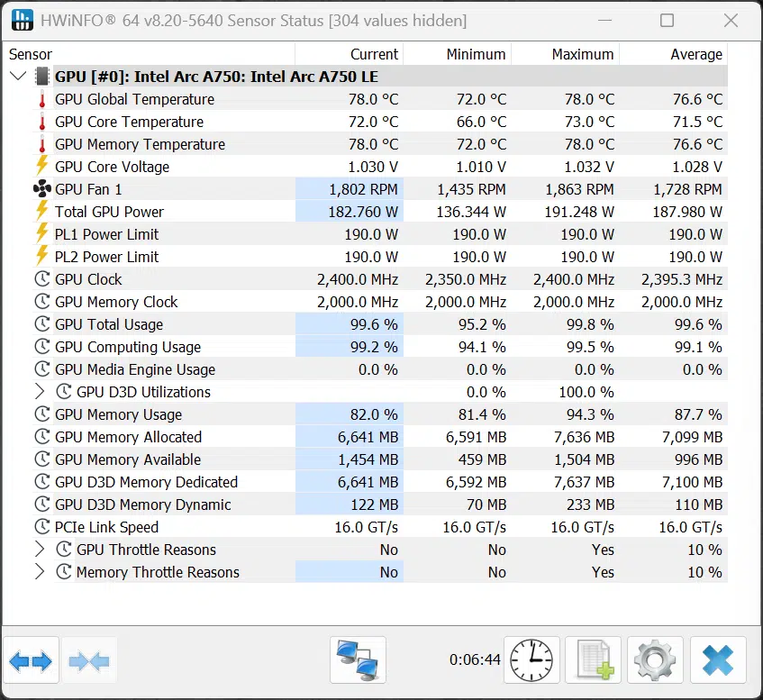Click the PL2 Power Limit lightning icon

coord(42,256)
